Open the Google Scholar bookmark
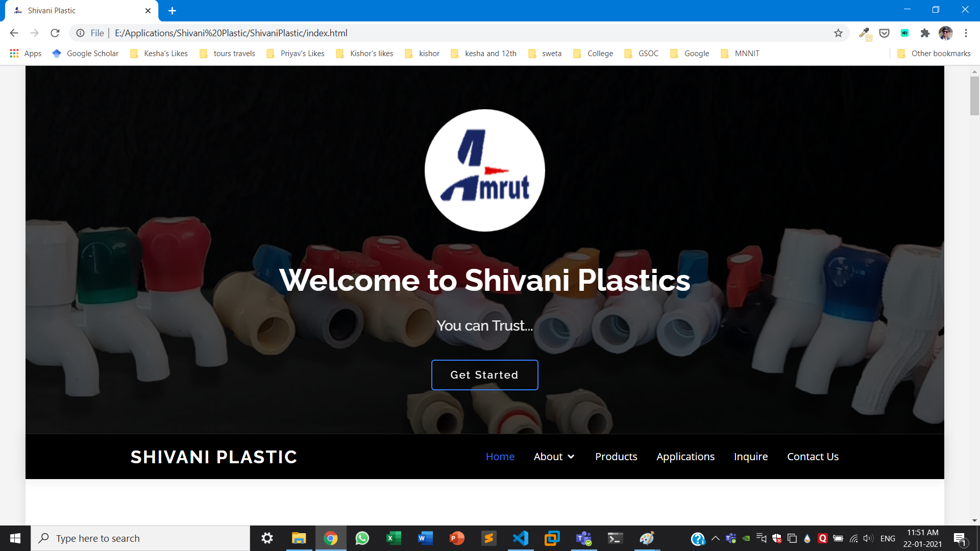Viewport: 980px width, 551px height. coord(86,54)
